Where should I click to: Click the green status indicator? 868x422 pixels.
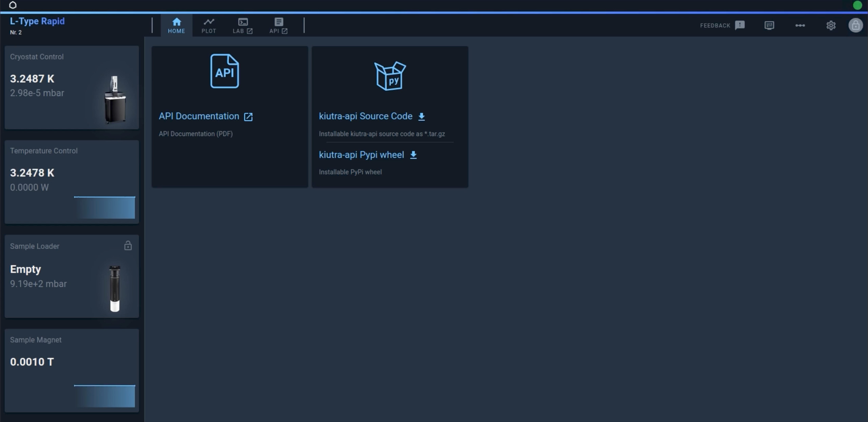[857, 5]
